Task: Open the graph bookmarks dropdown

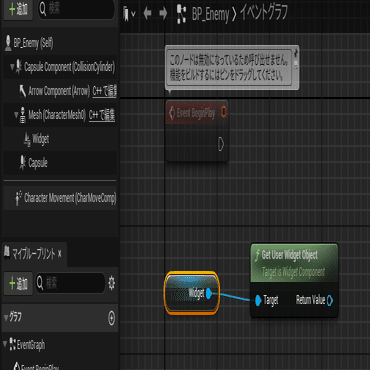Action: [129, 14]
